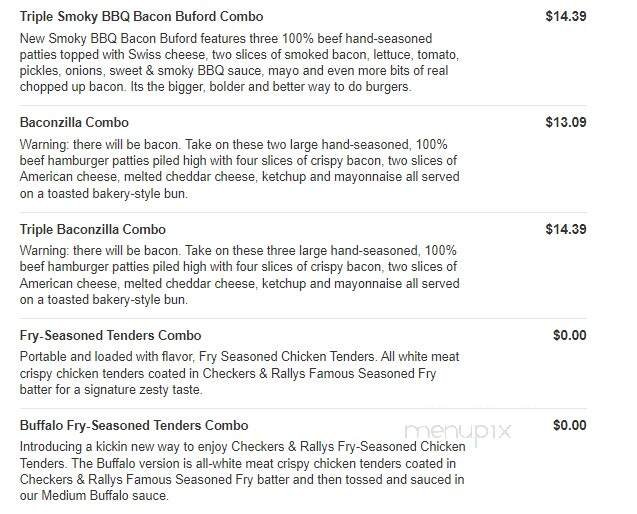
Task: Open the Triple Baconzilla Combo title
Action: pos(93,230)
